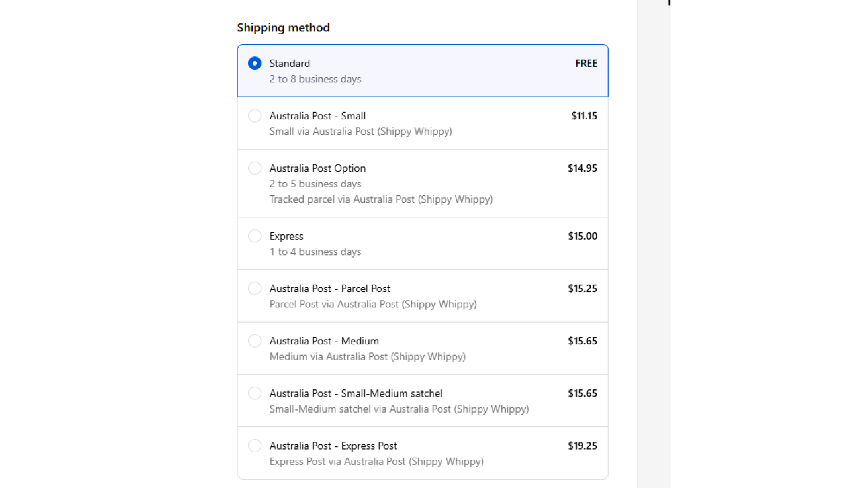Click the Australia Post - Medium label

324,341
